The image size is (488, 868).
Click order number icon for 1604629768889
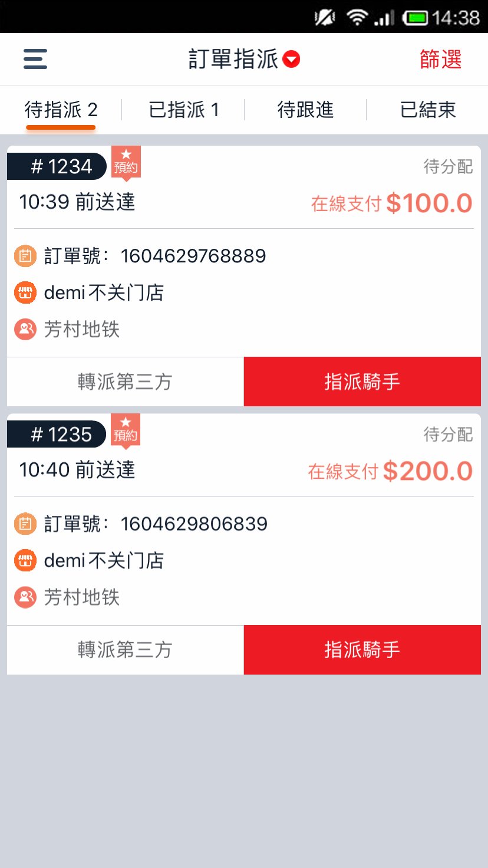(25, 256)
